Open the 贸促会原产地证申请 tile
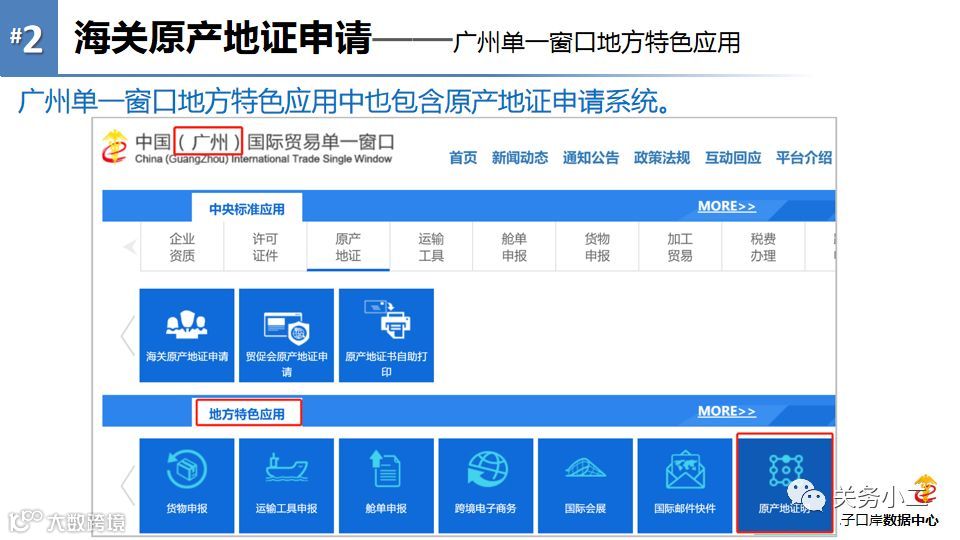 click(x=287, y=336)
